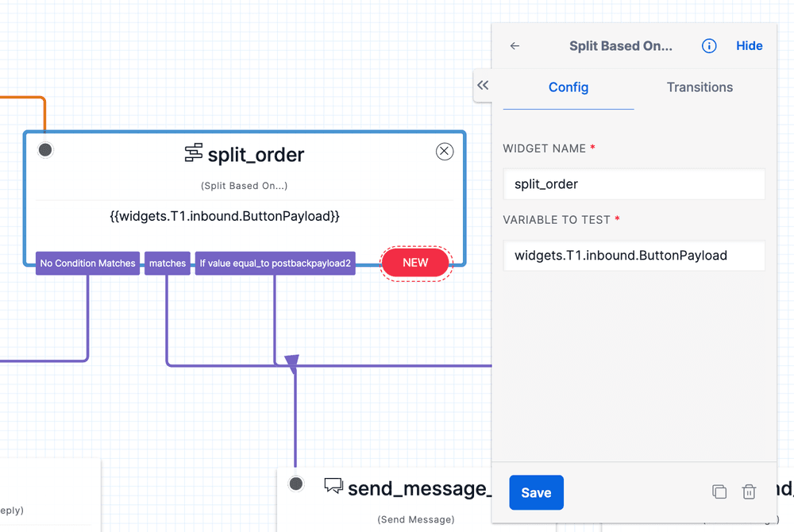Delete the widget via the trash icon

click(749, 492)
